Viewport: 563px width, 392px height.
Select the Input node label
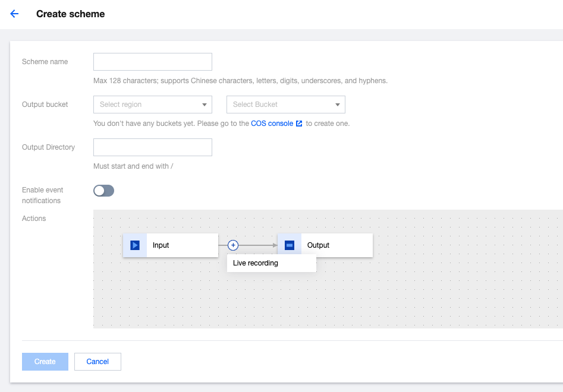[161, 245]
